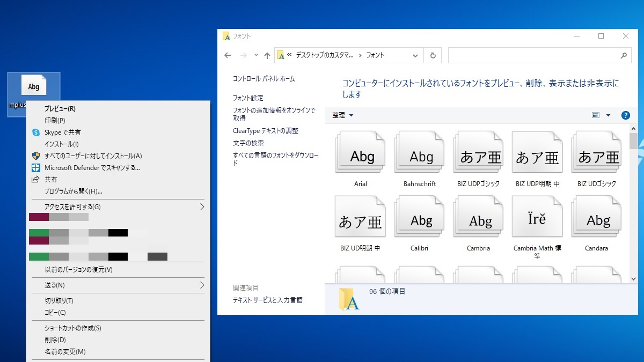Click すべてのユーザーに対してインストール(A)

pyautogui.click(x=93, y=156)
